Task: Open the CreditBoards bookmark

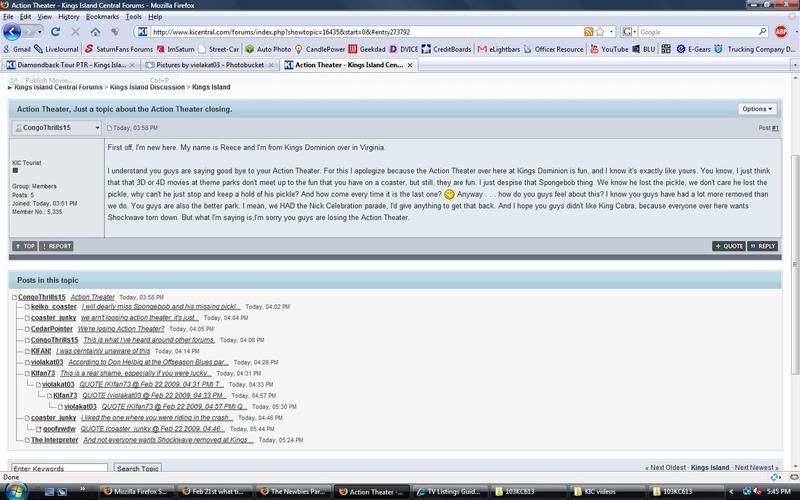Action: pos(446,49)
